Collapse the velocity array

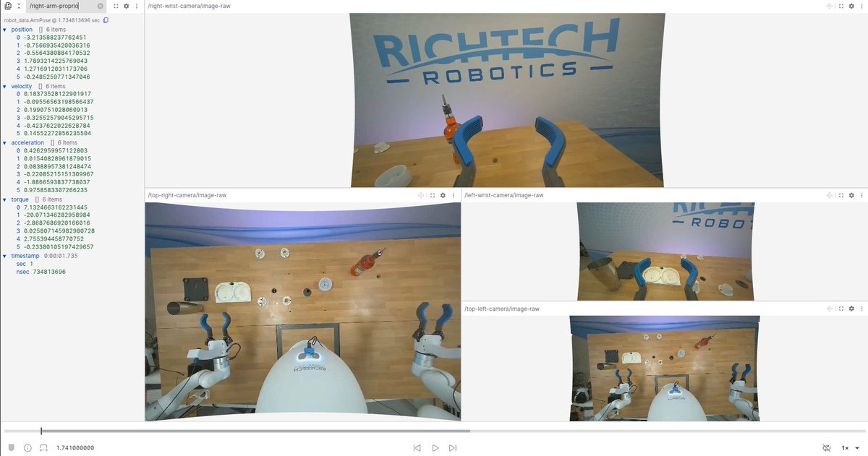tap(4, 86)
